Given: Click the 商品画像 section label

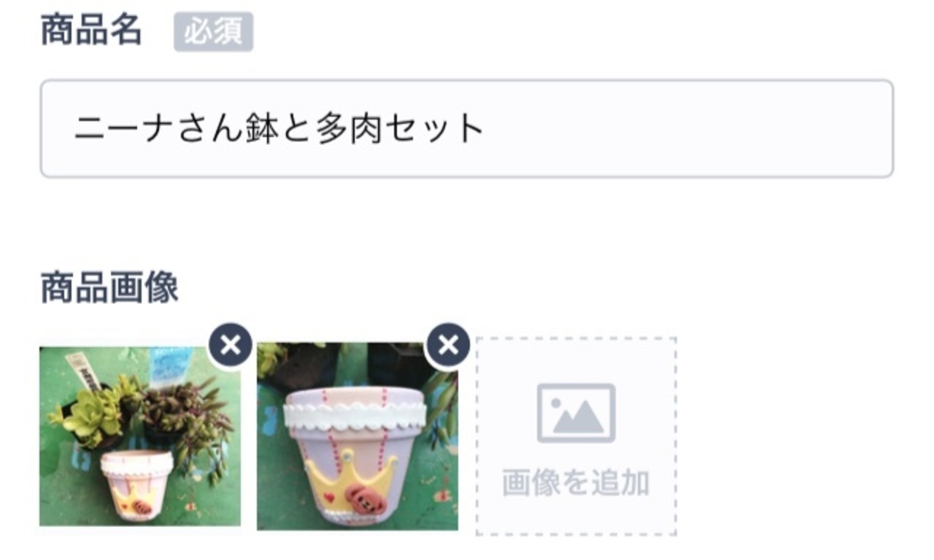Looking at the screenshot, I should coord(109,288).
